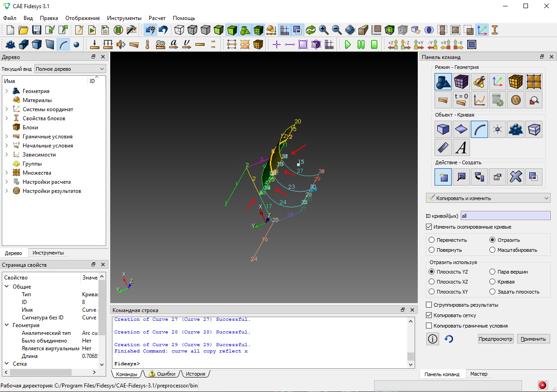Click the 'Применить' button
This screenshot has width=557, height=392.
click(x=533, y=339)
